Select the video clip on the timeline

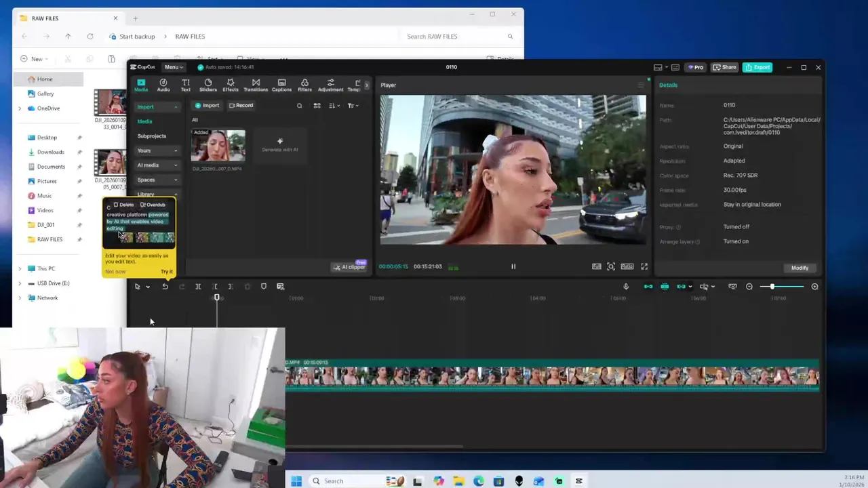[x=552, y=375]
